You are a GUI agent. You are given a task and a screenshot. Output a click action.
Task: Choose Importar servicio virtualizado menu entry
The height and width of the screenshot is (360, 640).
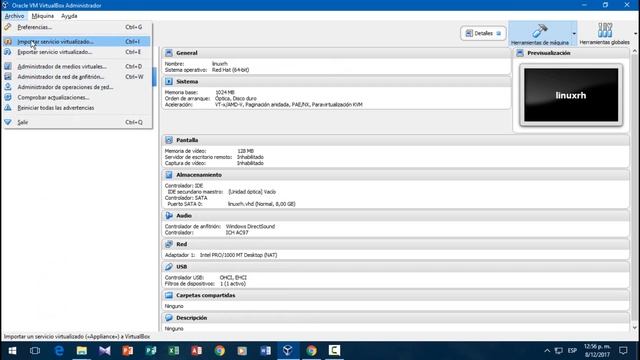click(77, 42)
